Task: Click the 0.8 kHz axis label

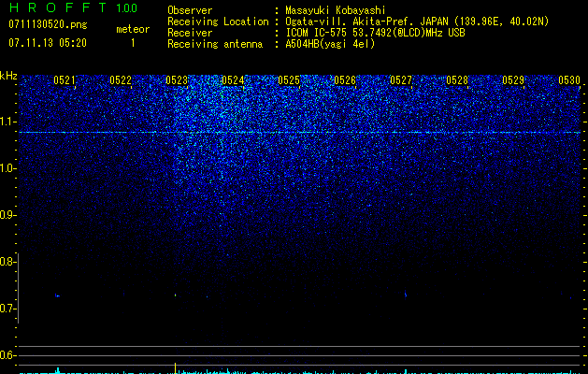Action: click(x=7, y=262)
